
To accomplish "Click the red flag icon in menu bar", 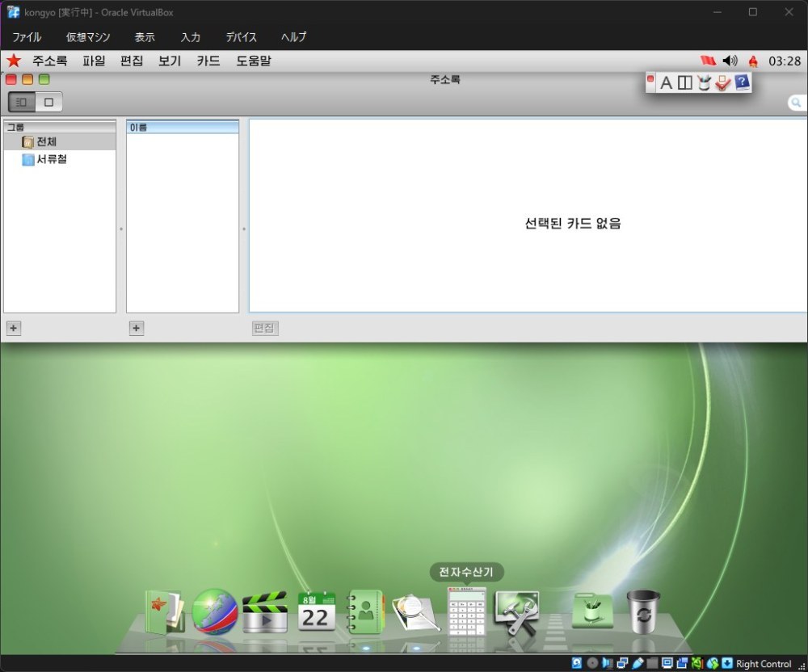I will [x=708, y=61].
